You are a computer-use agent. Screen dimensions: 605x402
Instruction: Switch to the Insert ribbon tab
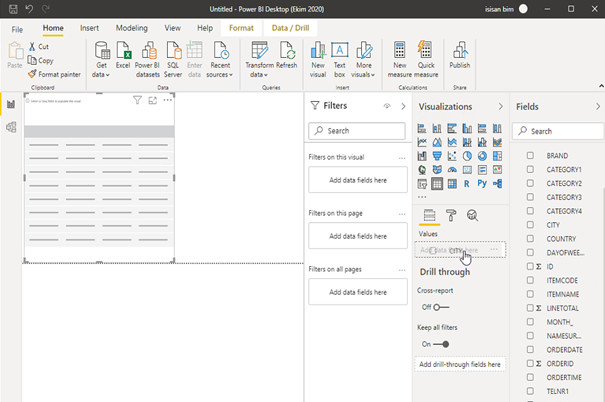click(90, 28)
